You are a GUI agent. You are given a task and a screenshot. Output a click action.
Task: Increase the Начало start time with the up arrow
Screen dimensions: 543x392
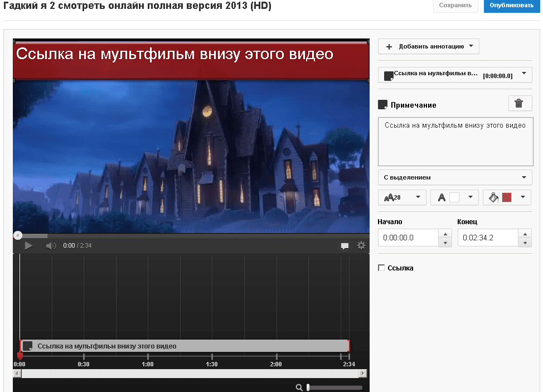(x=445, y=234)
